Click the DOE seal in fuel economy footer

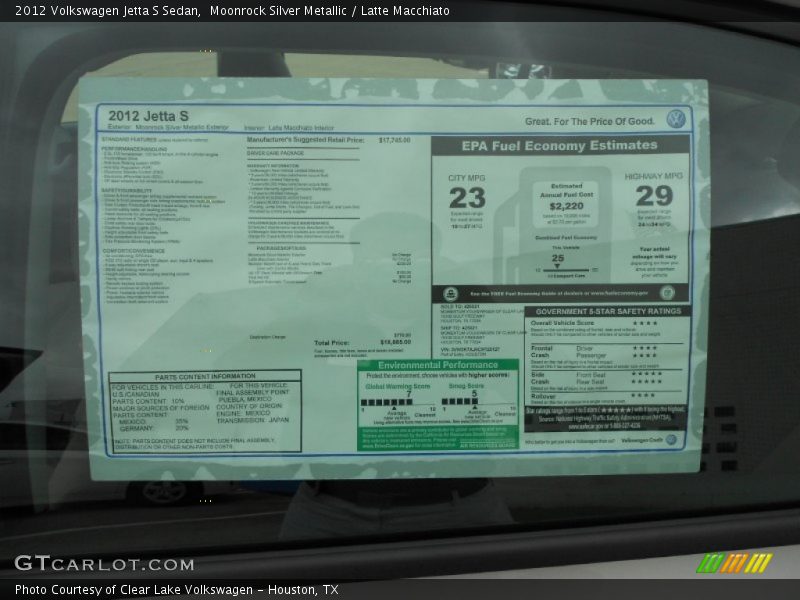(x=667, y=293)
